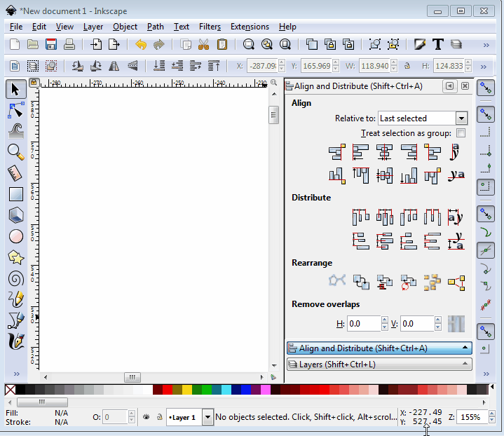Select the Pencil freehand tool
This screenshot has width=504, height=436.
15,299
